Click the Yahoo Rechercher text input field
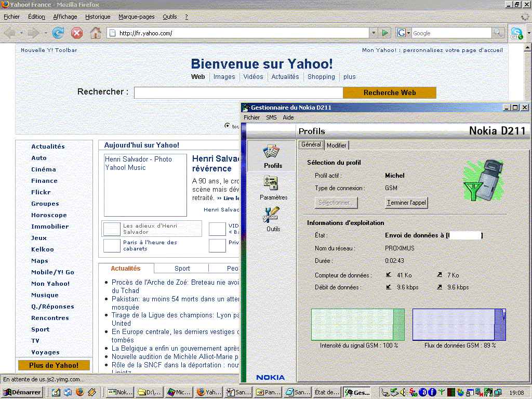Image resolution: width=532 pixels, height=399 pixels. click(238, 92)
